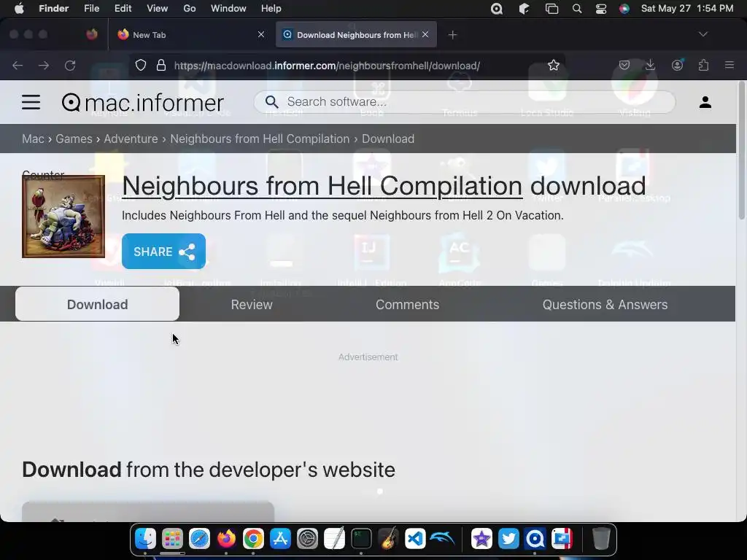Close the Download Neighbours from Hell tab
Viewport: 747px width, 560px height.
click(x=425, y=34)
